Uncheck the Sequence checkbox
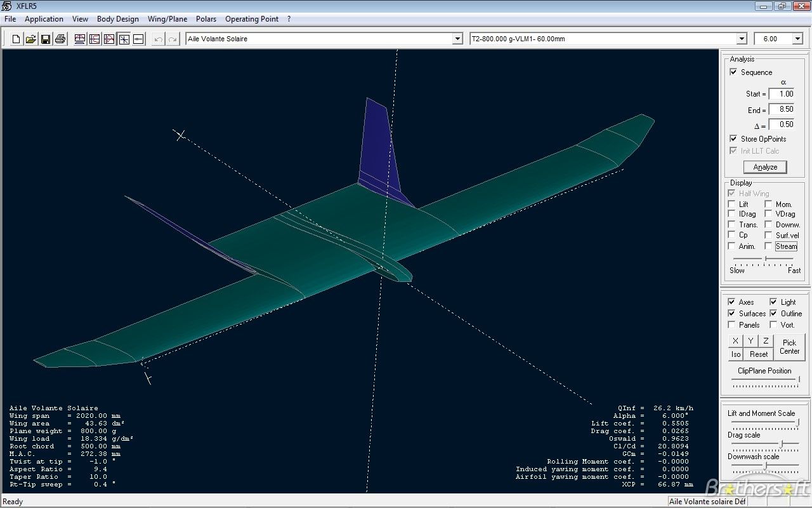This screenshot has height=508, width=812. click(x=733, y=72)
